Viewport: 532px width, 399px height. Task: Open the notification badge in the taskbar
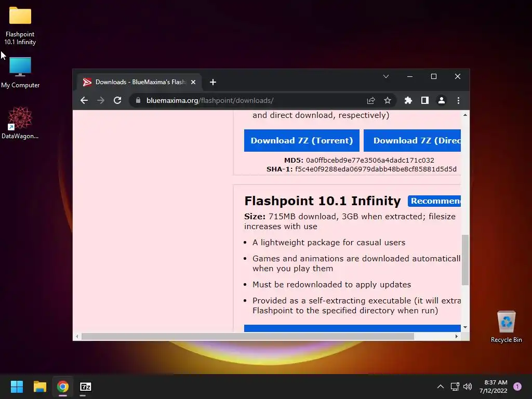tap(517, 387)
